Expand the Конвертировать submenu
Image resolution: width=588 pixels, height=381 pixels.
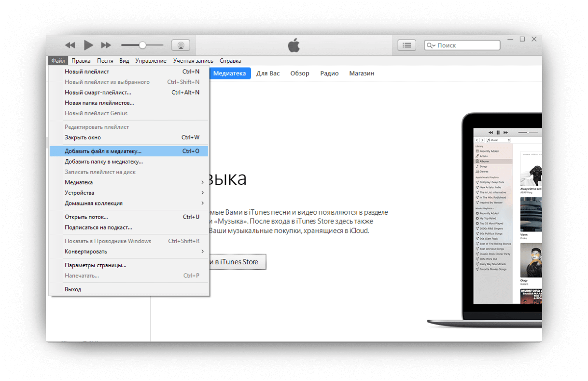click(129, 251)
